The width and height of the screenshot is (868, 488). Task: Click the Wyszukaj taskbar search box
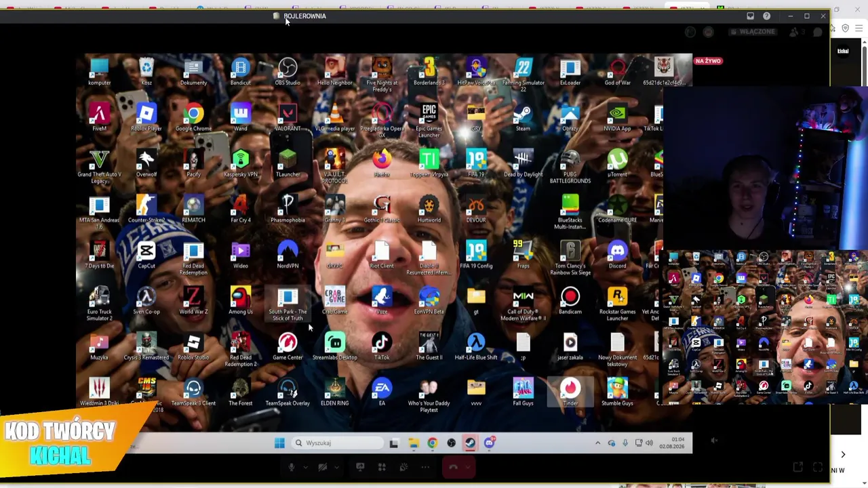[338, 443]
